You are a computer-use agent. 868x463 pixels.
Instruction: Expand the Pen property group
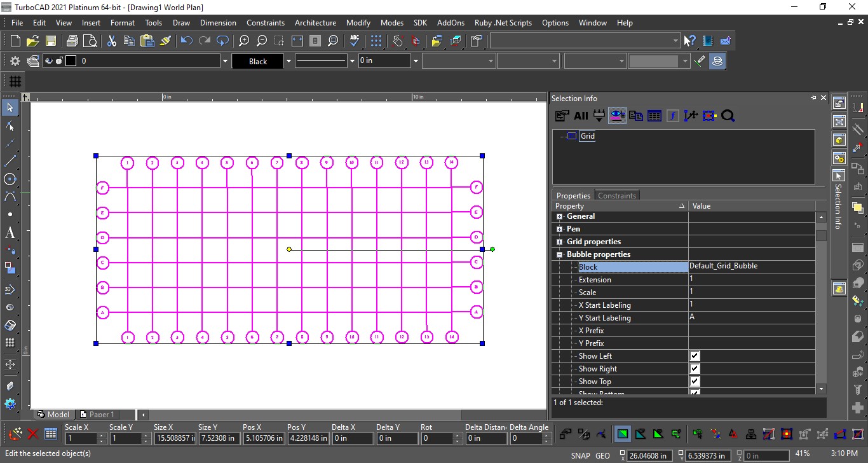pos(559,230)
